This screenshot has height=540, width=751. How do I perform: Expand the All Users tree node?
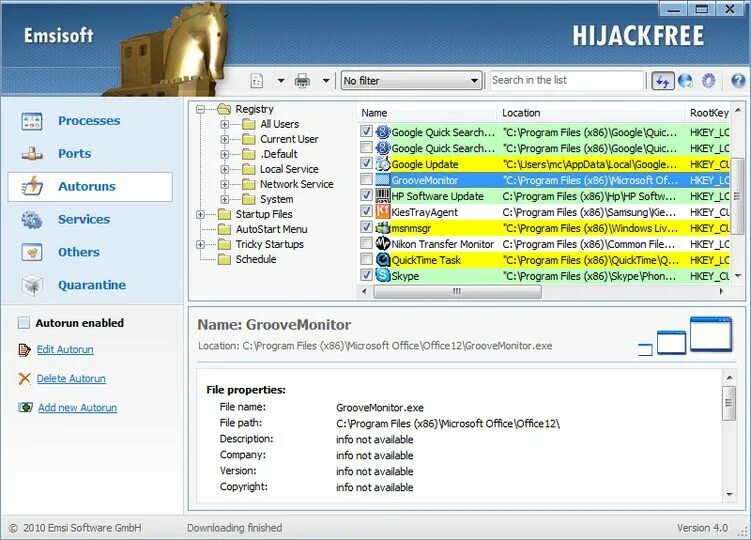pyautogui.click(x=224, y=125)
